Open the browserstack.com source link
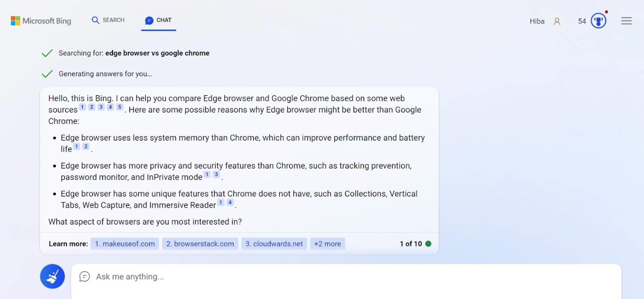 coord(200,244)
